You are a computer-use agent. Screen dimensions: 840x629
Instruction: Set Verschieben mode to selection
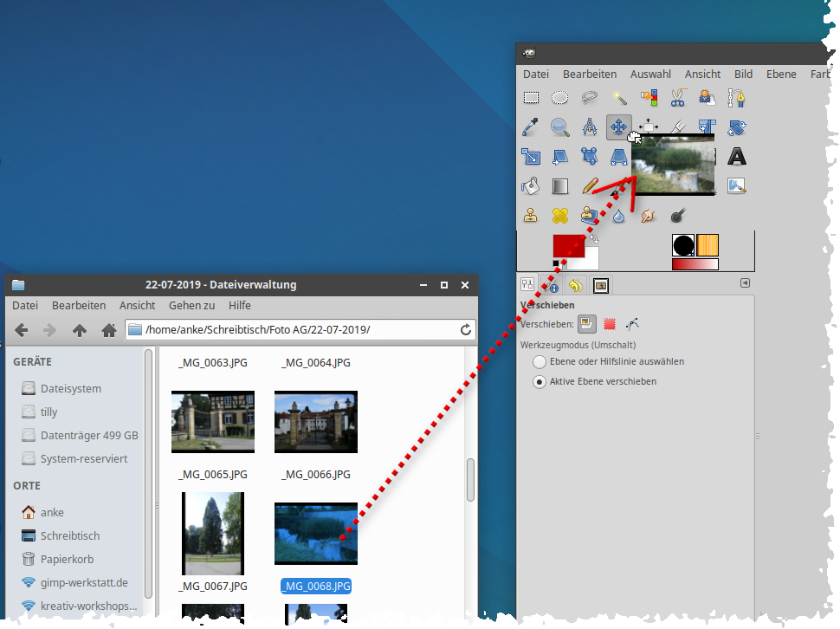(610, 324)
